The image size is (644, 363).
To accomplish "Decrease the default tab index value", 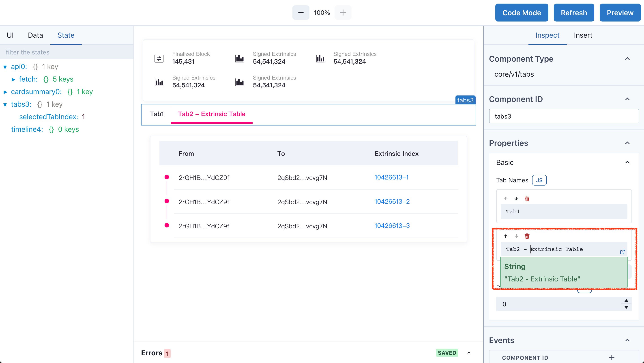I will pos(626,307).
